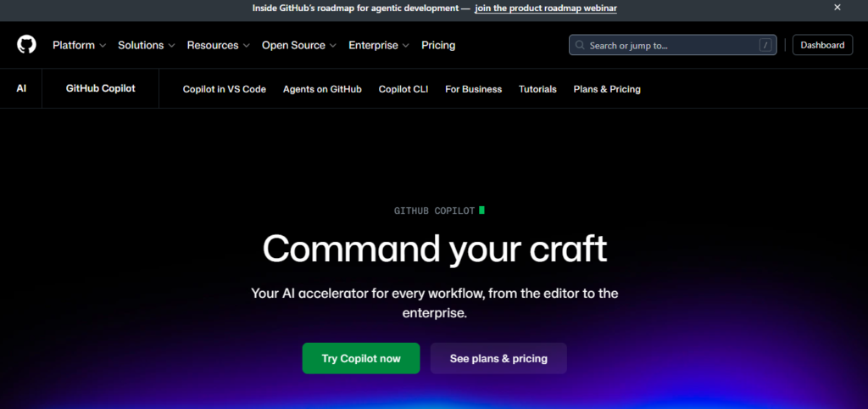Close the roadmap webinar announcement banner

(837, 8)
